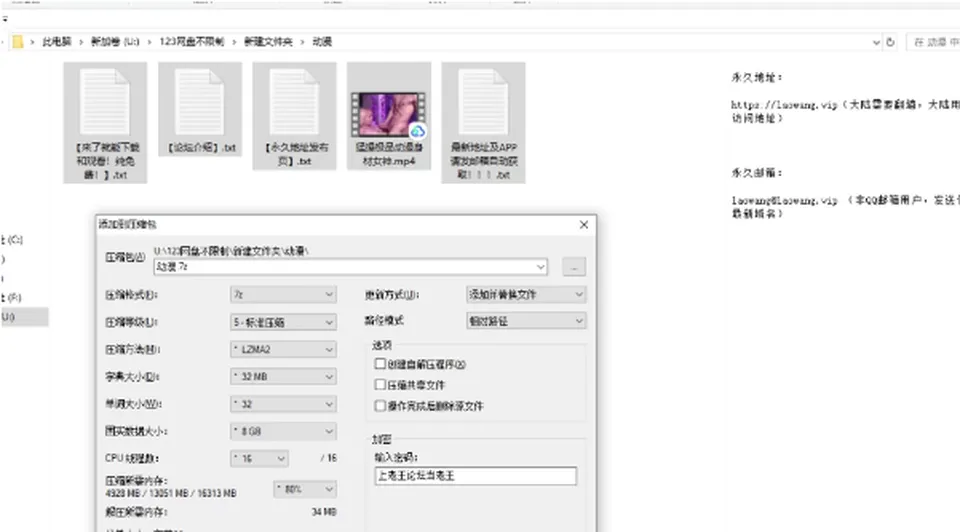
Task: Click the 永久地址 heading in the preview text
Action: (757, 77)
